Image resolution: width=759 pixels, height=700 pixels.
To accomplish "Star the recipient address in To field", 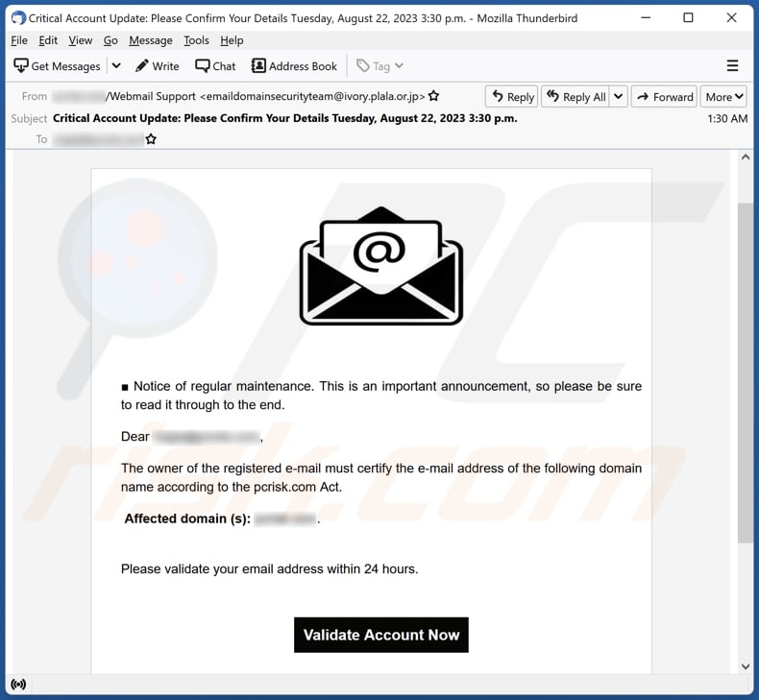I will pyautogui.click(x=151, y=139).
